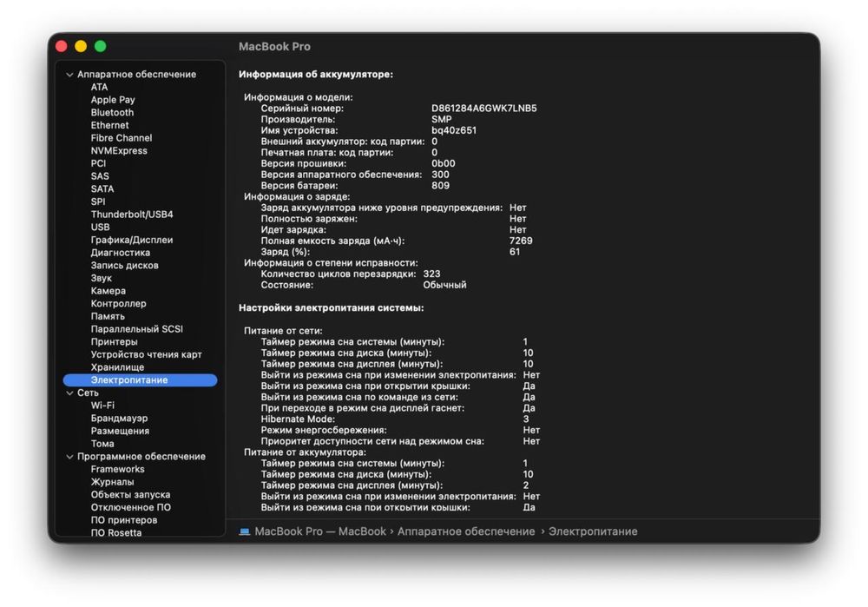Click Электропитание breadcrumb in path bar
This screenshot has width=868, height=607.
pyautogui.click(x=593, y=531)
